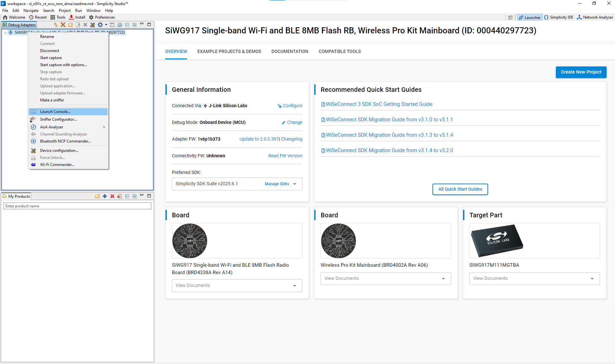Click the blue gear settings icon in Debug Adapters
The height and width of the screenshot is (364, 615).
point(100,25)
